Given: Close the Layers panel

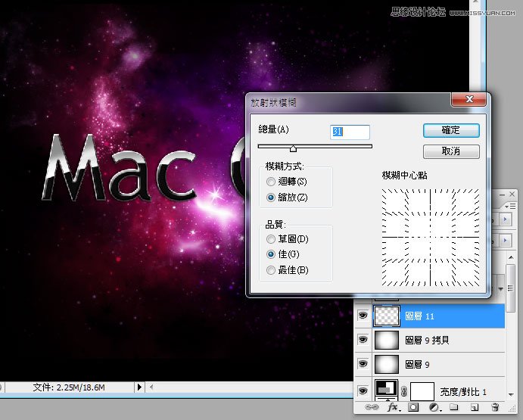Looking at the screenshot, I should (x=512, y=194).
